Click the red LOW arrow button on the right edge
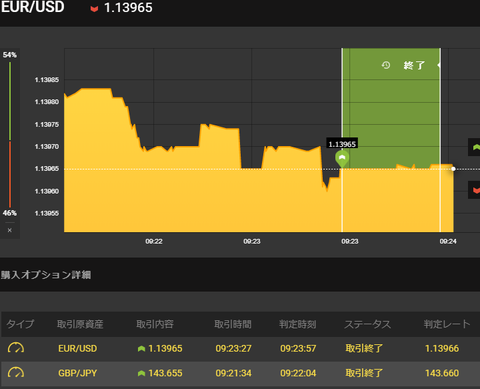480x389 pixels. pyautogui.click(x=475, y=190)
